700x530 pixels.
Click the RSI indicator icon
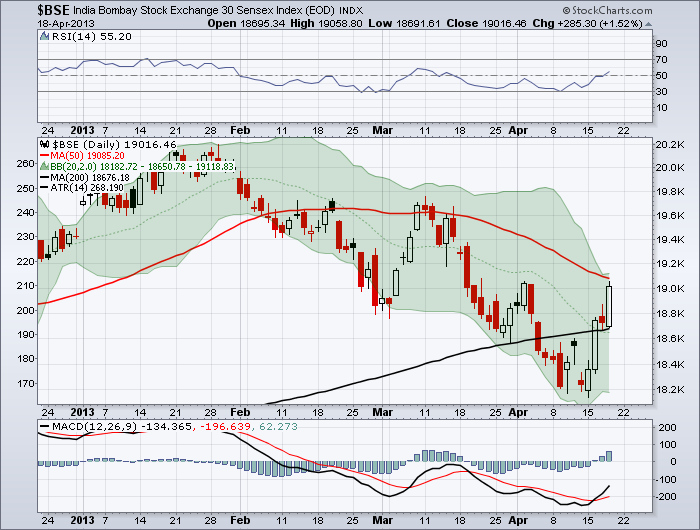pyautogui.click(x=44, y=36)
